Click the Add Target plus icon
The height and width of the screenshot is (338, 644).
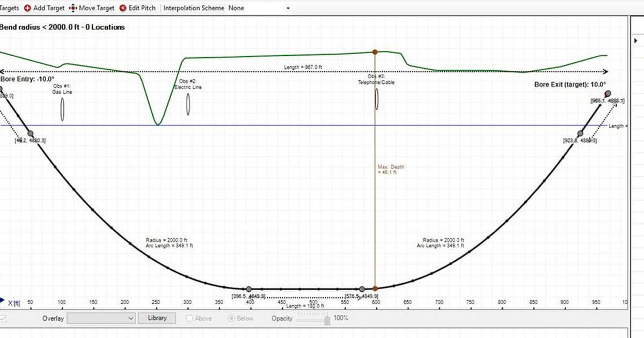click(27, 8)
